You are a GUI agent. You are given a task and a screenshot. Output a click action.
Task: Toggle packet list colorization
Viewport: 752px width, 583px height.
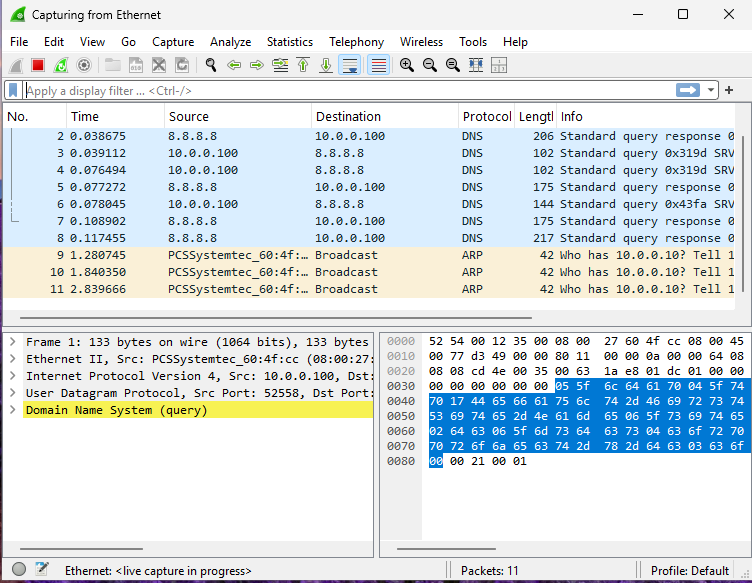click(378, 65)
